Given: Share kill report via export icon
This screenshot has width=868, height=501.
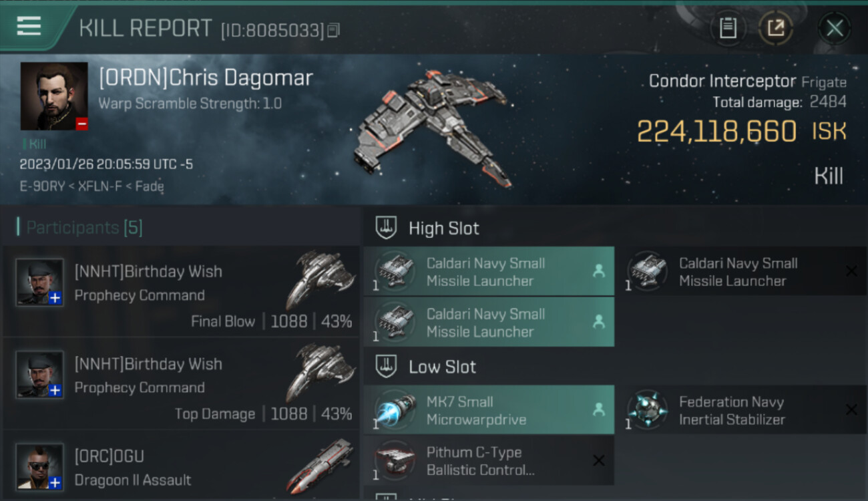Looking at the screenshot, I should click(775, 28).
